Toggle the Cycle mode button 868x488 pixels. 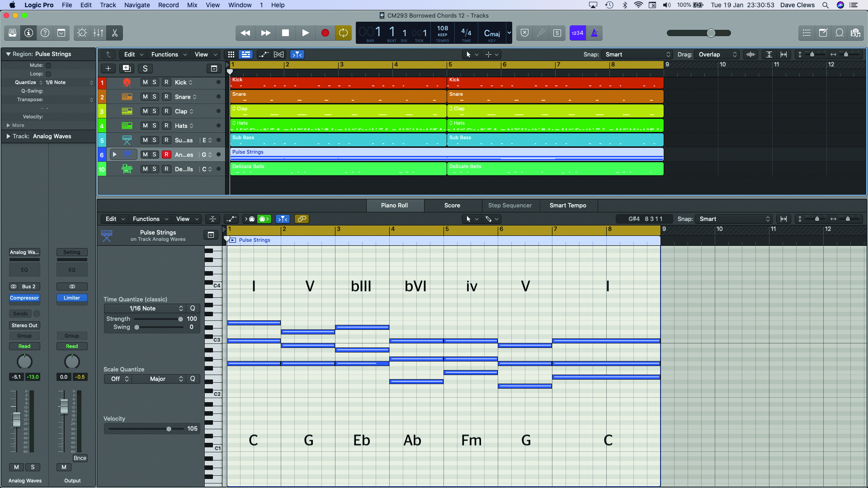click(x=343, y=33)
